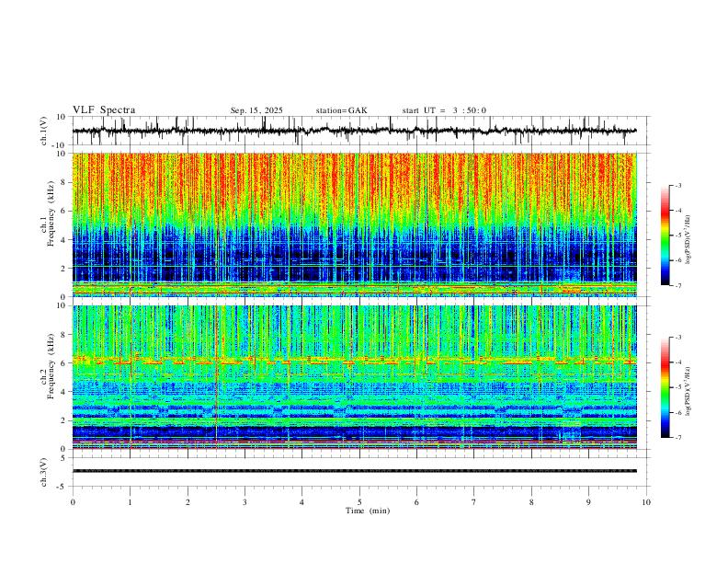Click the 'VLF Spectra' title text
The width and height of the screenshot is (728, 563).
coord(104,110)
